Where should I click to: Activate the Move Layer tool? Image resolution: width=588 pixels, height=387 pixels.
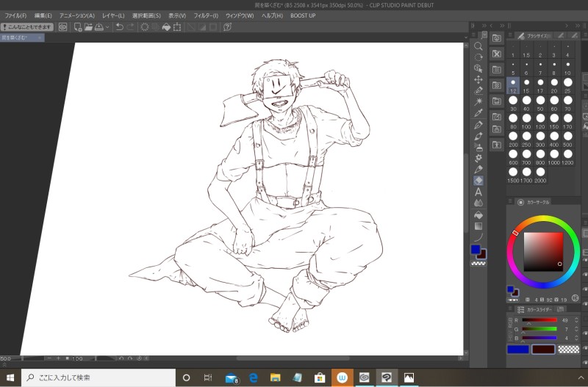[x=478, y=79]
